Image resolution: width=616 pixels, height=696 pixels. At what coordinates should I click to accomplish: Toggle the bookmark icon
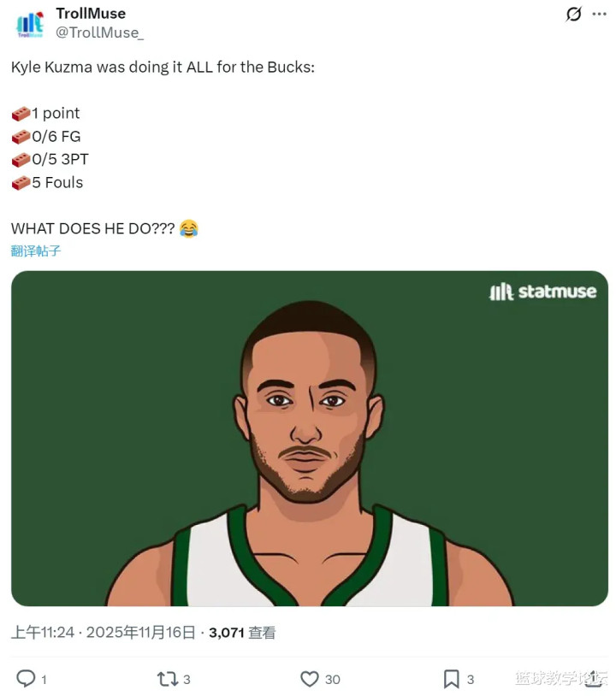tap(451, 678)
